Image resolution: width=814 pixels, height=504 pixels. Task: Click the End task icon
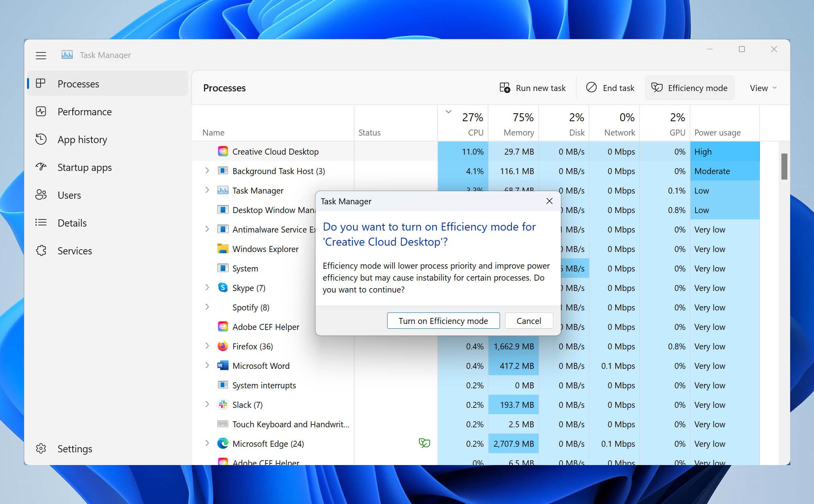click(591, 87)
